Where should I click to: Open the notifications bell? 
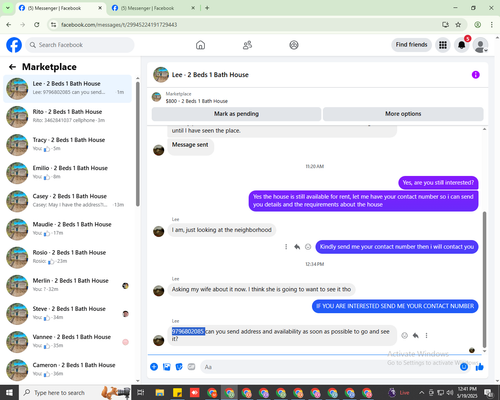coord(462,45)
